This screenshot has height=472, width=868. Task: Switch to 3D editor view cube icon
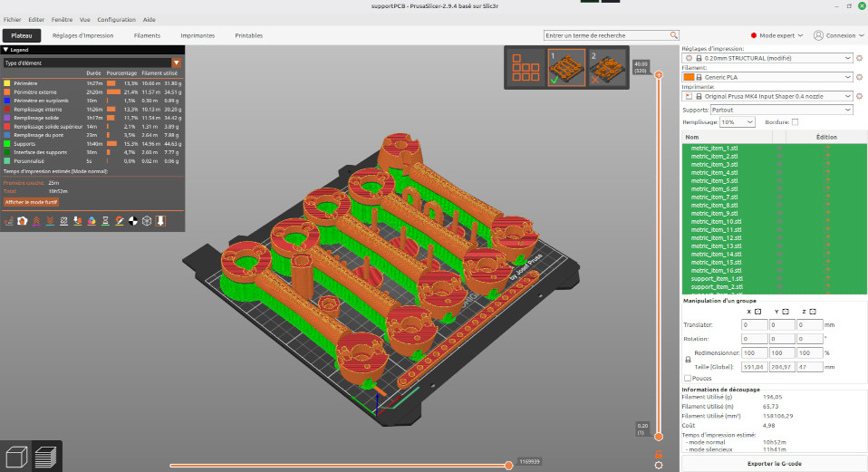[16, 458]
